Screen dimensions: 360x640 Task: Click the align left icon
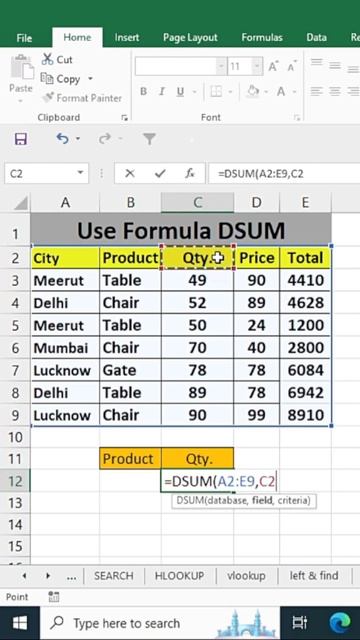(x=316, y=91)
